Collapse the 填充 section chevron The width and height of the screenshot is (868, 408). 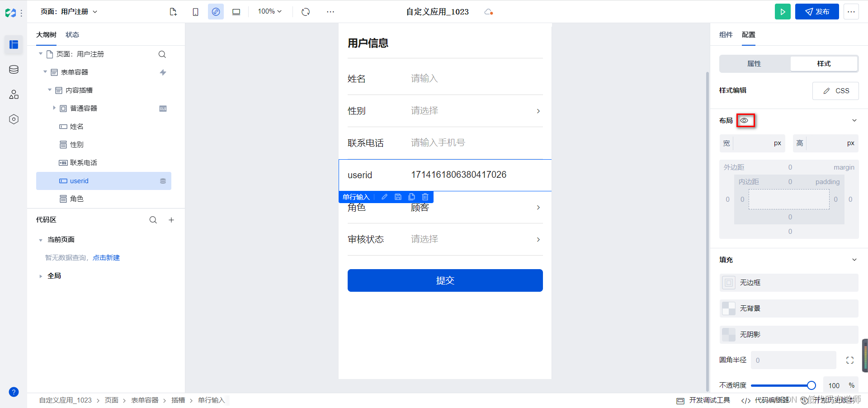click(x=854, y=260)
